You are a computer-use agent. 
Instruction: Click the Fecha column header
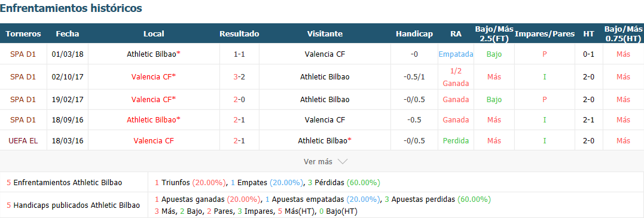point(68,33)
